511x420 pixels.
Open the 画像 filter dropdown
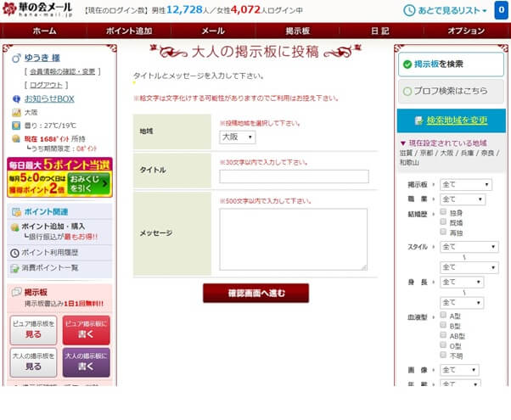[x=459, y=370]
